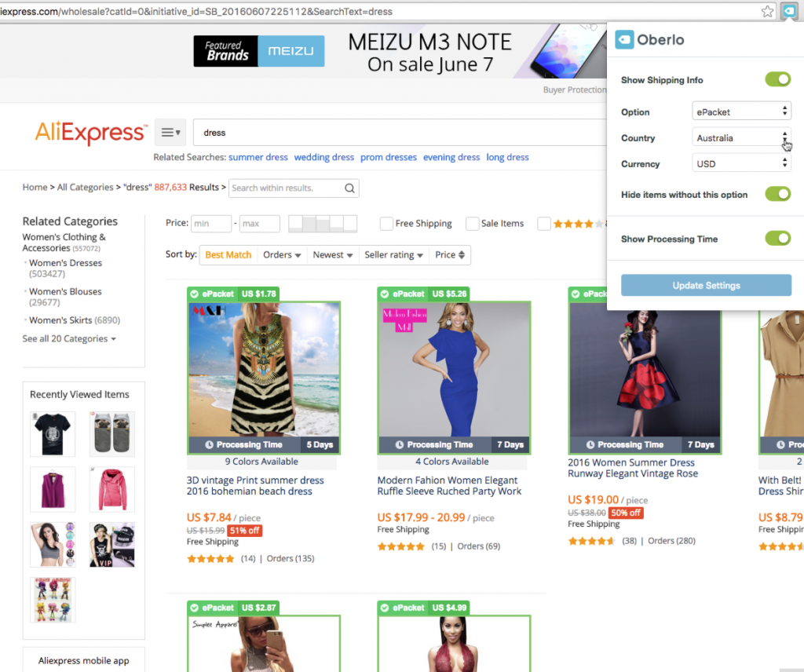Open evening dress related search

point(451,157)
